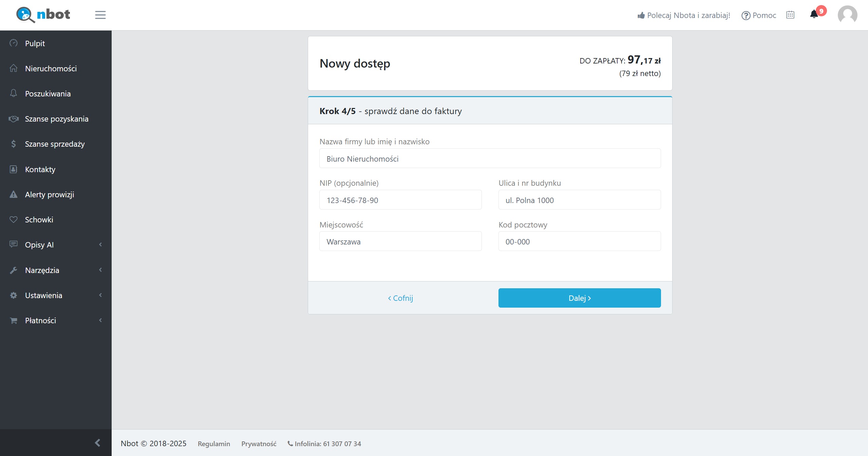Collapse sidebar with bottom arrow
The image size is (868, 456).
point(97,443)
